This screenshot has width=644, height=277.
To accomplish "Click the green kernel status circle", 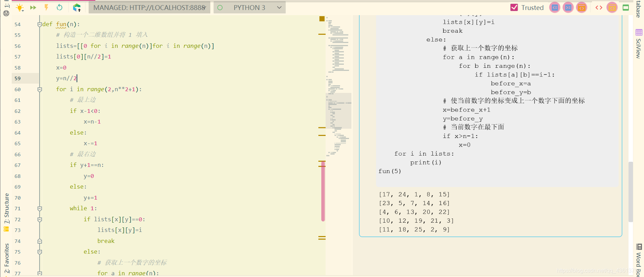I will point(220,8).
